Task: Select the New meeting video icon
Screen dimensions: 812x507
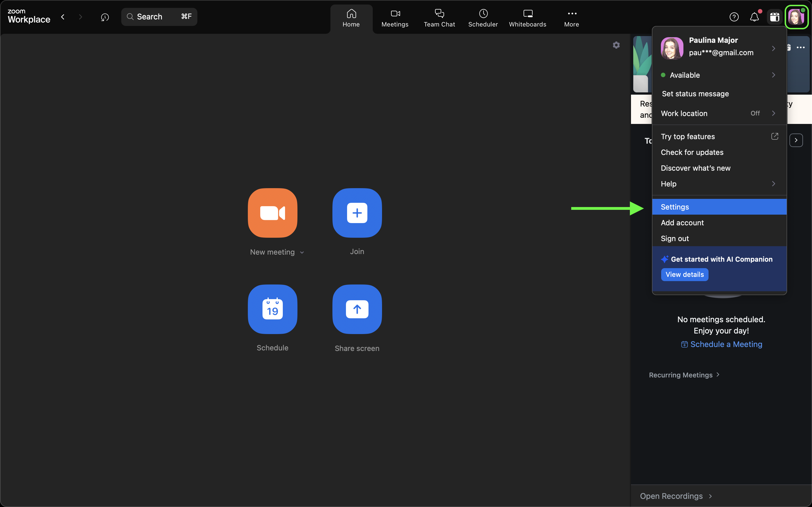Action: [272, 213]
